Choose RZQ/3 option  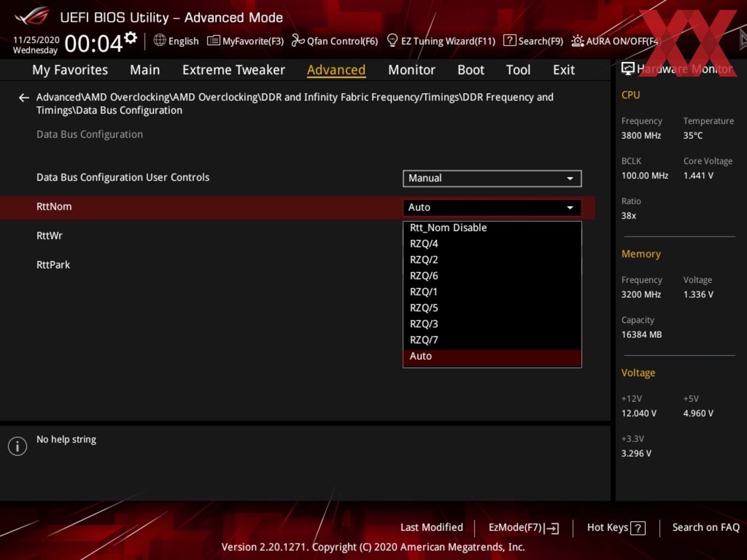pyautogui.click(x=492, y=324)
